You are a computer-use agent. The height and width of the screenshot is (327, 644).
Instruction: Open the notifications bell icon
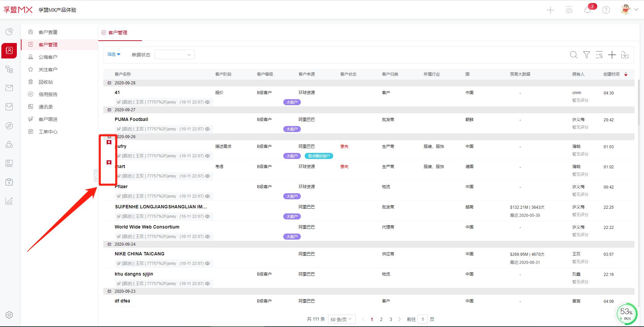pyautogui.click(x=587, y=10)
